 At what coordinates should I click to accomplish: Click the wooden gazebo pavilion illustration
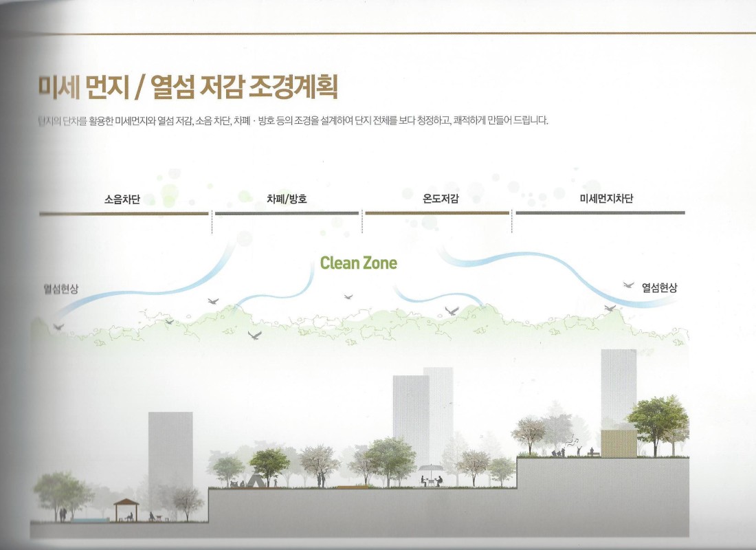(126, 510)
